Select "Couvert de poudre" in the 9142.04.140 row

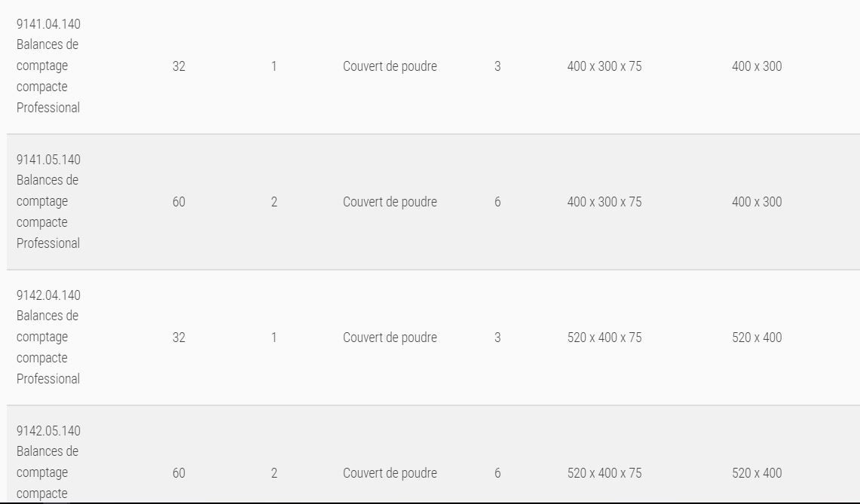[390, 338]
